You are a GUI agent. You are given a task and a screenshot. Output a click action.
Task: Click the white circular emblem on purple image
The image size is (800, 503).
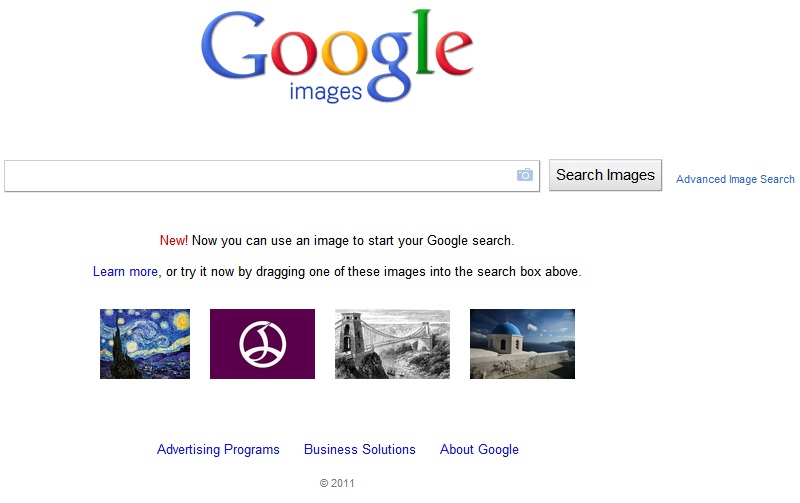pos(262,344)
